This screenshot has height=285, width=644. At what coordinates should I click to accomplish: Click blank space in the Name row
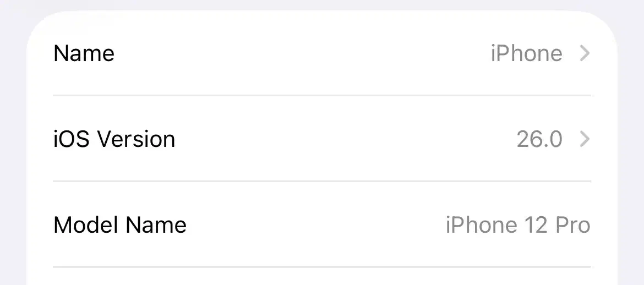click(x=303, y=53)
